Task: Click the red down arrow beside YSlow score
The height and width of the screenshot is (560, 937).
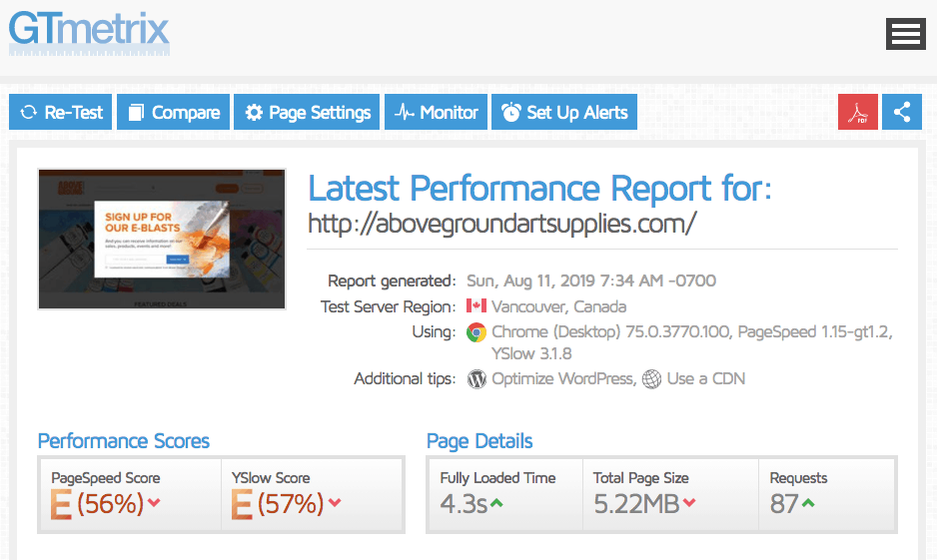Action: (x=335, y=503)
